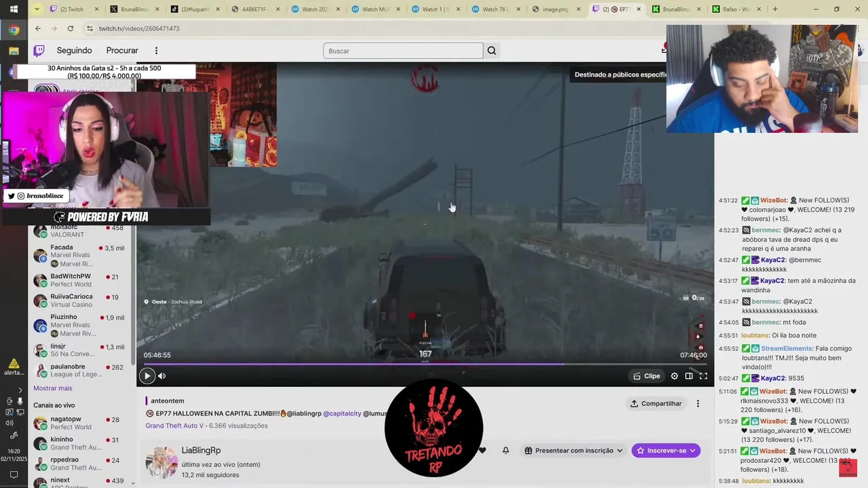Open the Piuzinho channel in sidebar
Screen dimensions: 868x488
(x=81, y=325)
